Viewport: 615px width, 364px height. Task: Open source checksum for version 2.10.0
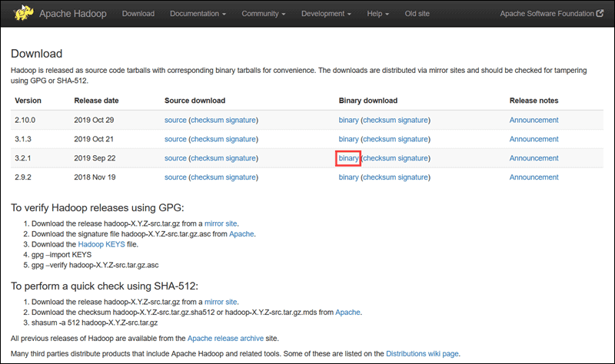coord(207,121)
